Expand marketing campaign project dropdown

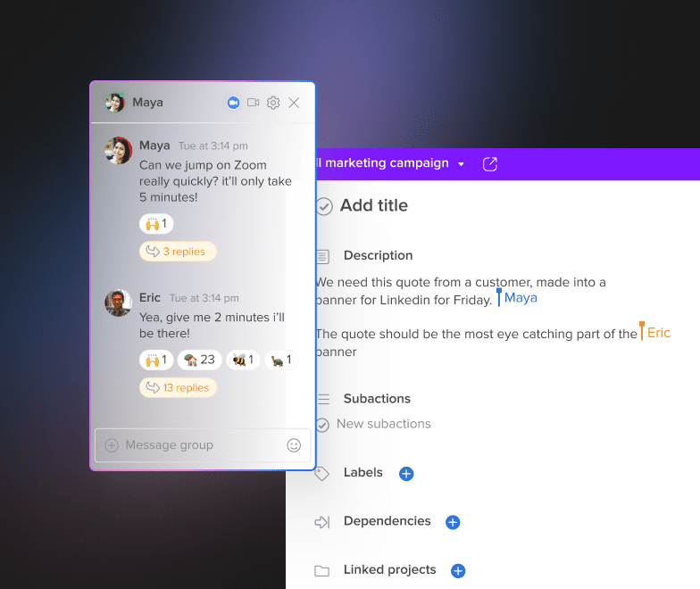coord(461,164)
